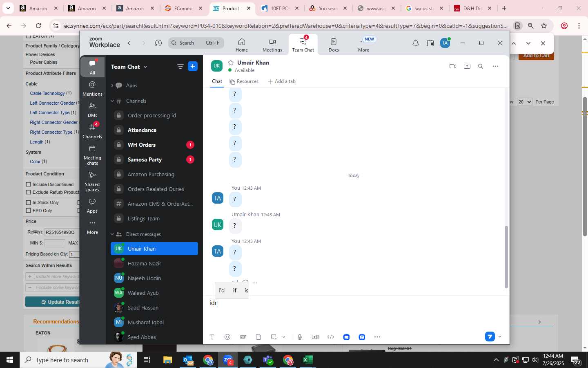The image size is (588, 368).
Task: Attach a file using the file icon
Action: click(258, 337)
